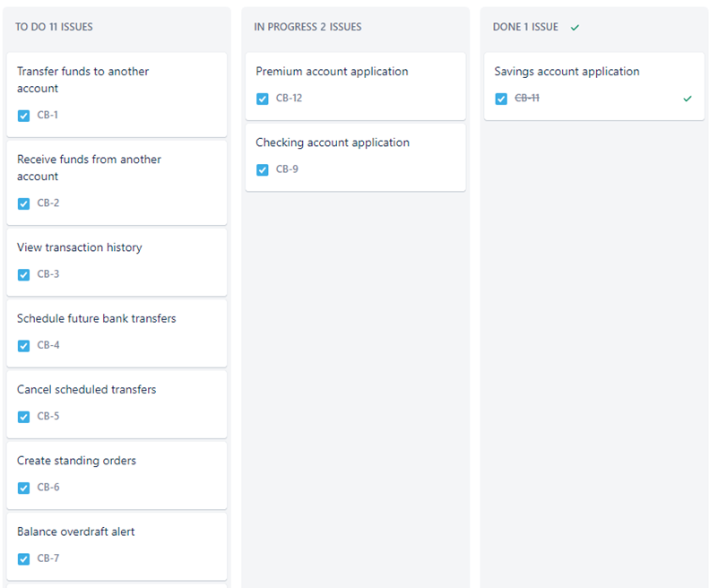Select the 'Create standing orders' card title
The height and width of the screenshot is (588, 718).
click(76, 461)
